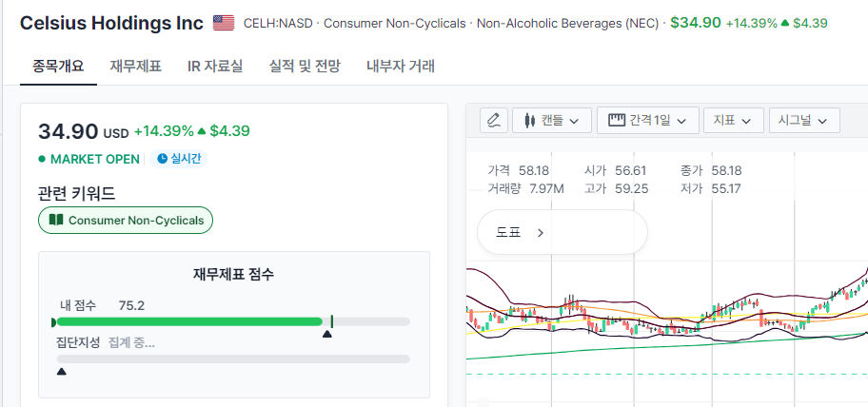The height and width of the screenshot is (407, 868).
Task: Go to the 실적 및 전망 tab
Action: [305, 66]
